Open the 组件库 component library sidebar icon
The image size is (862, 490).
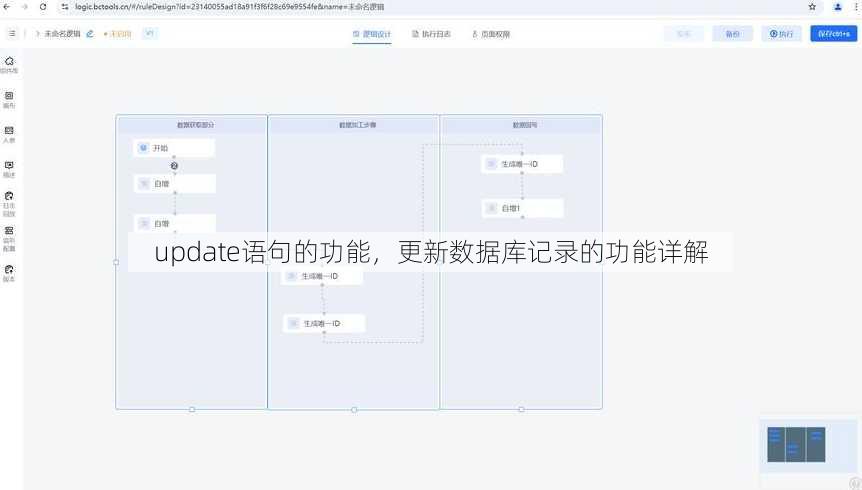pyautogui.click(x=9, y=64)
